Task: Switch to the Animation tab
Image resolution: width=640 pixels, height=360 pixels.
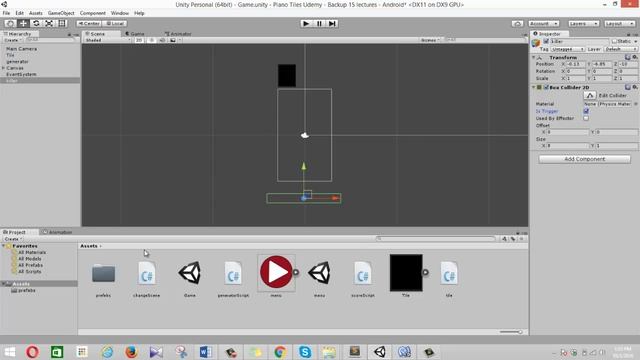Action: 58,232
